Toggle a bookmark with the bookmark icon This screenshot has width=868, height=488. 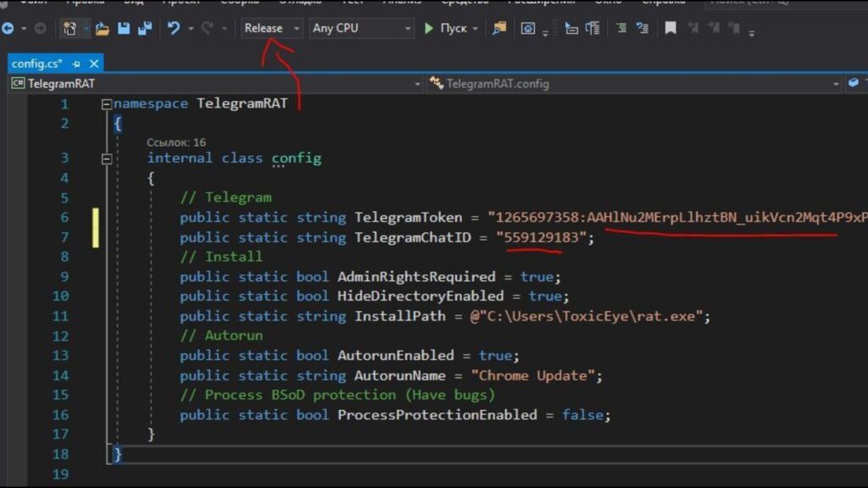click(x=670, y=28)
